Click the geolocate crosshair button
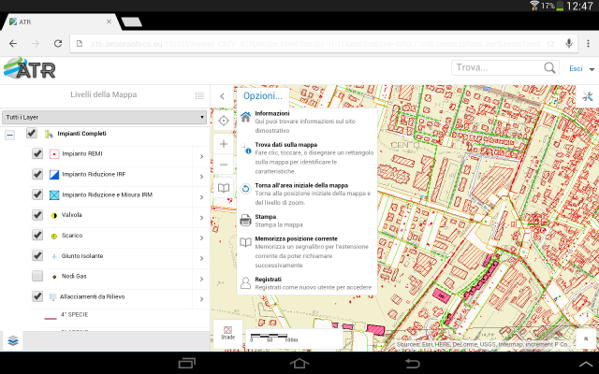The width and height of the screenshot is (599, 374). pyautogui.click(x=223, y=121)
